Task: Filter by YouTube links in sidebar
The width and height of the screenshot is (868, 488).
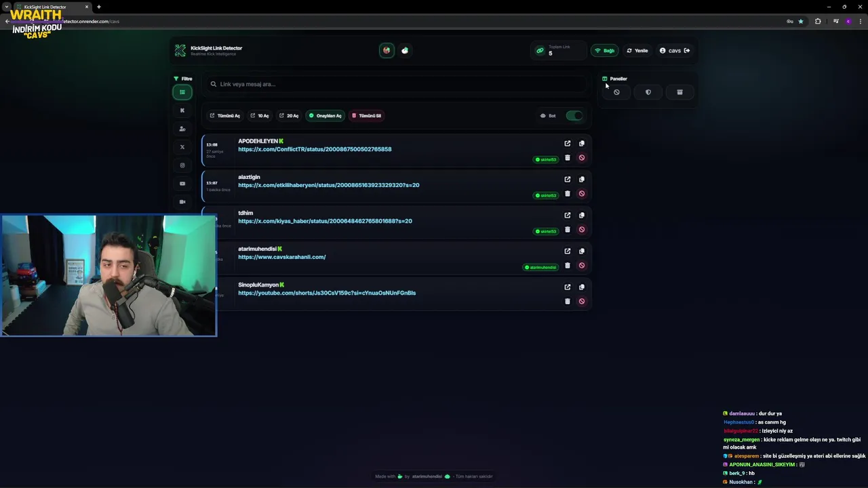Action: pos(182,184)
